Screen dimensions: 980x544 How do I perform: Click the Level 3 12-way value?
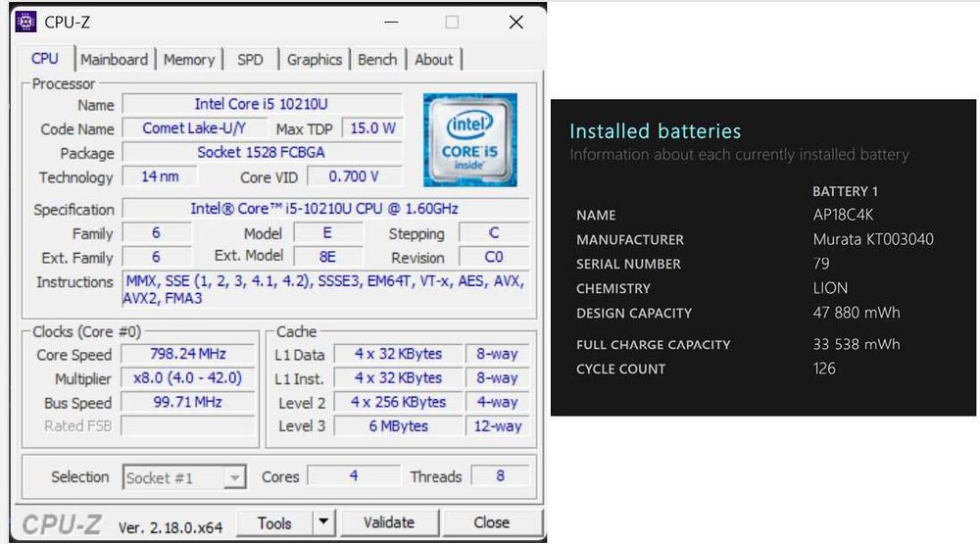pyautogui.click(x=498, y=425)
